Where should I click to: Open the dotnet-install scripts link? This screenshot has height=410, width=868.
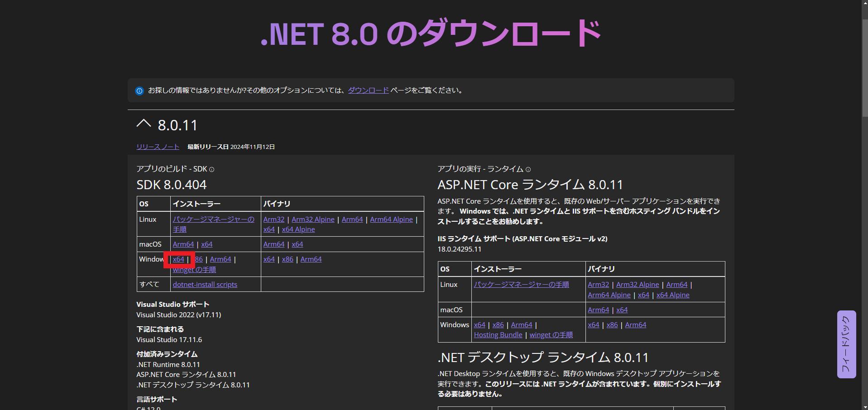click(205, 284)
